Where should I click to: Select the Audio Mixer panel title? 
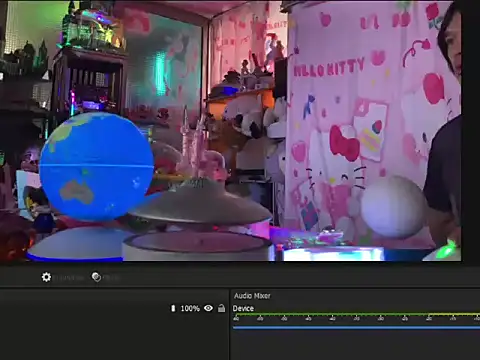point(252,296)
